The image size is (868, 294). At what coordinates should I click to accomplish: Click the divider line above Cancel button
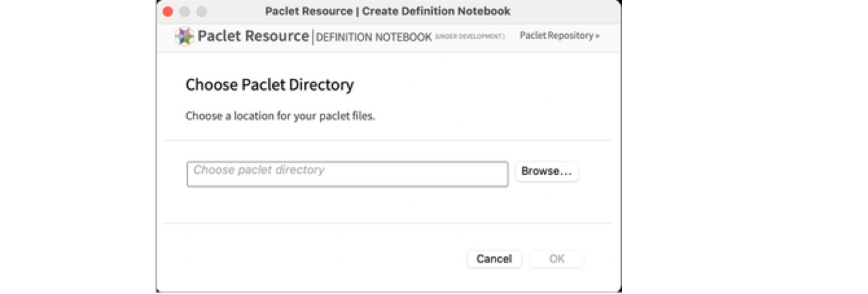pos(387,223)
